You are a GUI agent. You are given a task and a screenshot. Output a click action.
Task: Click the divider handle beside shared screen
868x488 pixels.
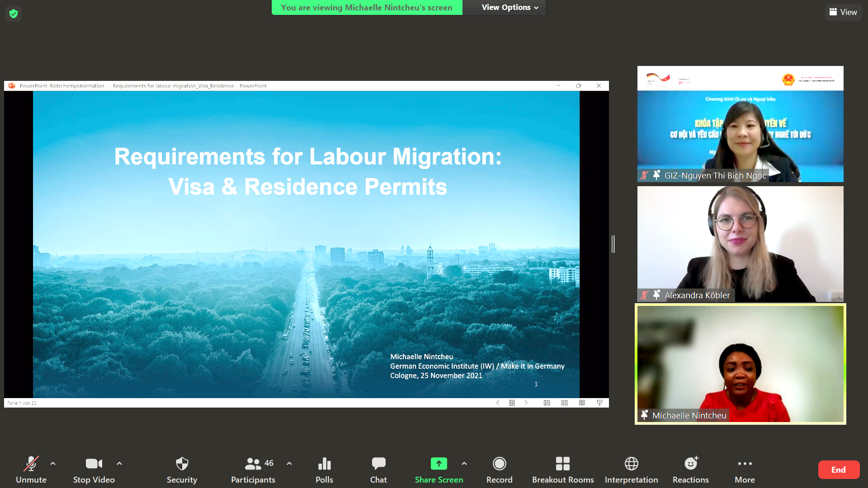click(x=613, y=244)
